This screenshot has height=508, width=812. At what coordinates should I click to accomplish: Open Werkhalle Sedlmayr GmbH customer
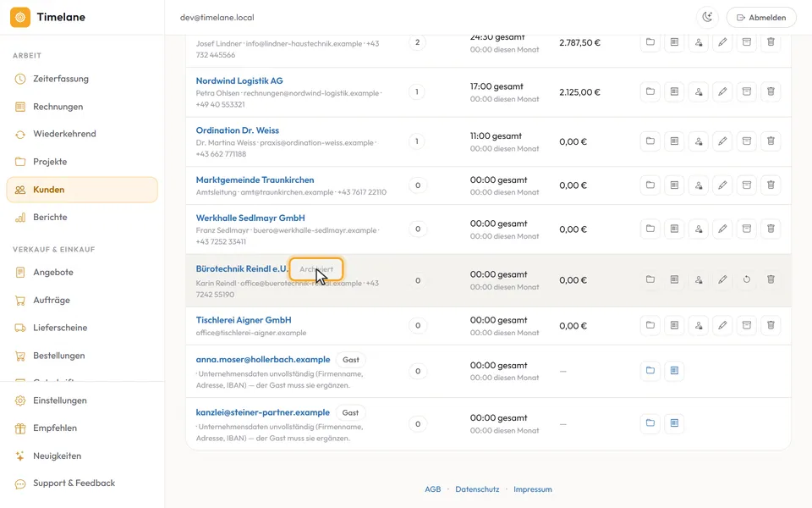coord(250,218)
